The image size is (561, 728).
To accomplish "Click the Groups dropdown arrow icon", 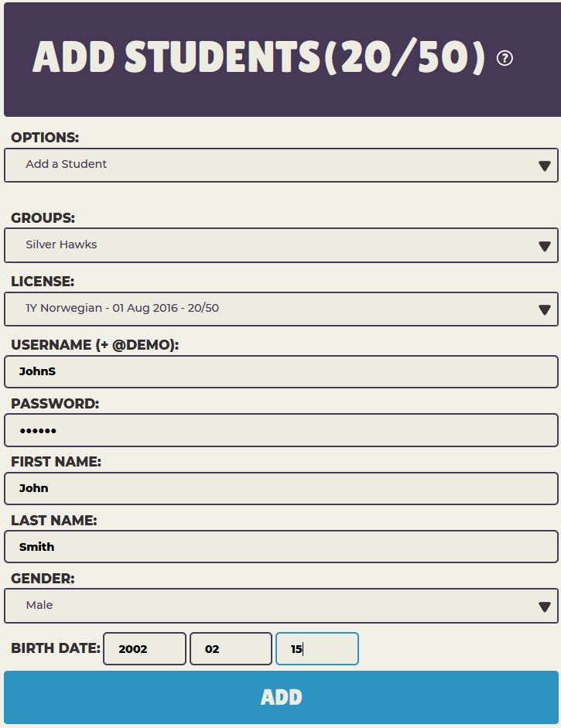I will [544, 246].
